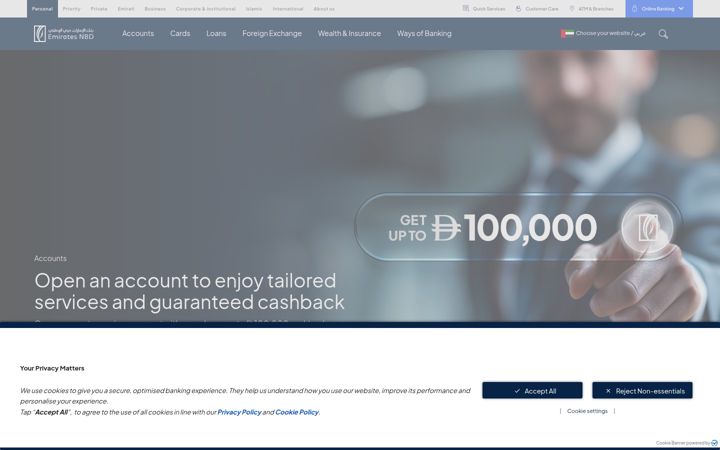Switch to the Priority tab

click(x=71, y=9)
